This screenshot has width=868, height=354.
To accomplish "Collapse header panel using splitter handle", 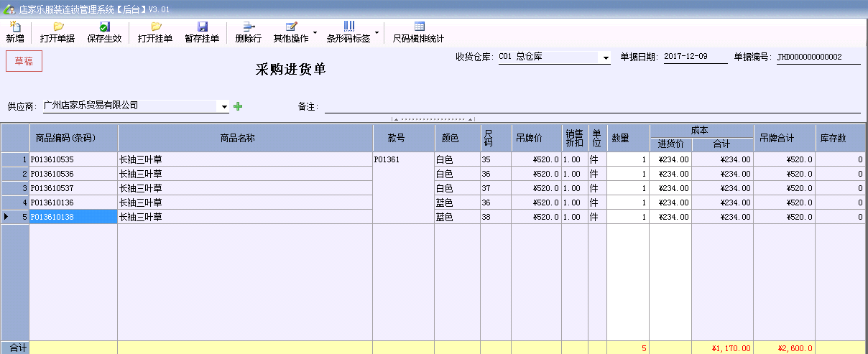I will (x=433, y=119).
